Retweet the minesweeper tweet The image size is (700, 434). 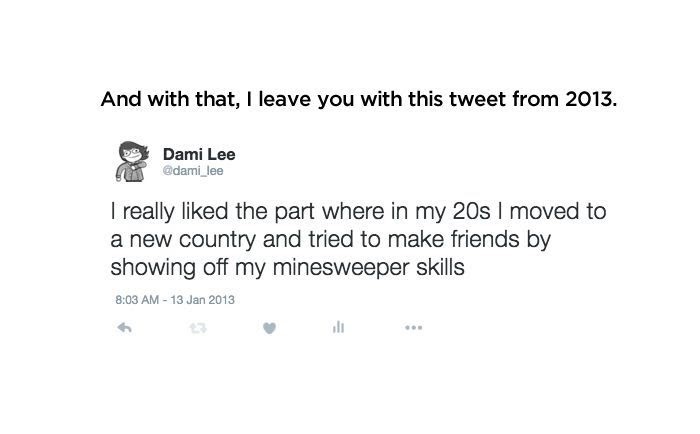coord(196,327)
